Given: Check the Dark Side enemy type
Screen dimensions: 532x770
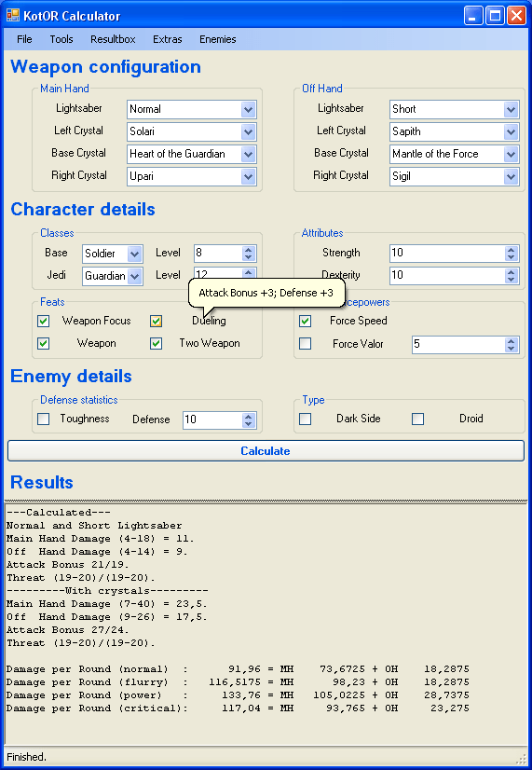Looking at the screenshot, I should click(x=306, y=419).
